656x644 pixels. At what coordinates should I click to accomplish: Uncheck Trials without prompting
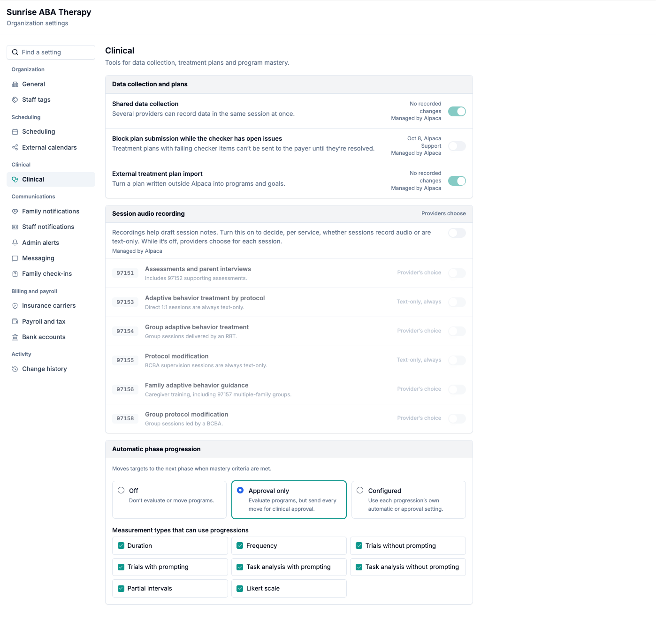(x=359, y=546)
